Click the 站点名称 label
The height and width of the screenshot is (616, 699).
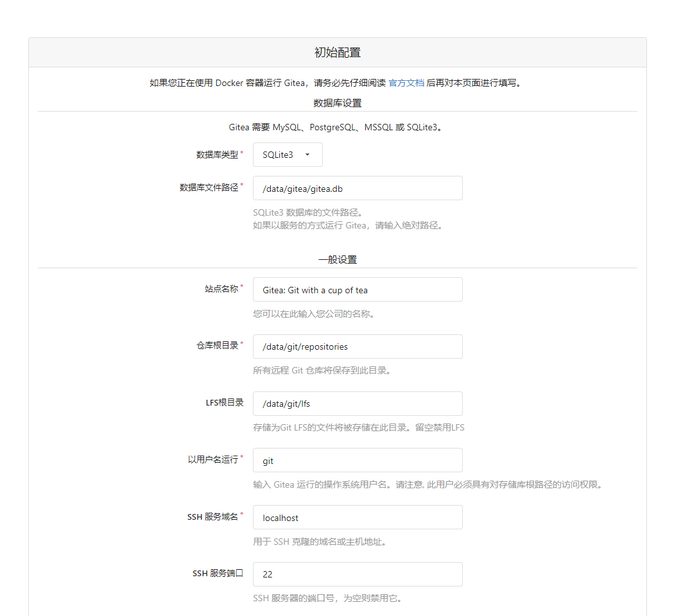coord(221,289)
